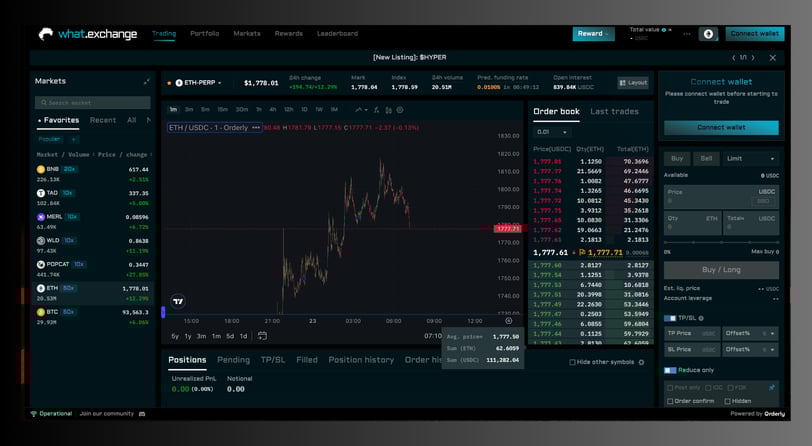Open the chart date range calendar icon
The height and width of the screenshot is (446, 812).
tap(263, 336)
